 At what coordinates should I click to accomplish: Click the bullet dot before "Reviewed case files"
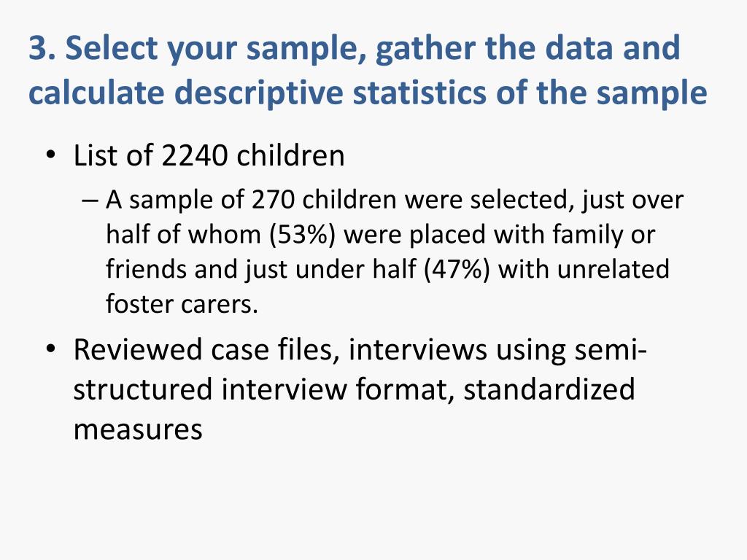[x=50, y=349]
